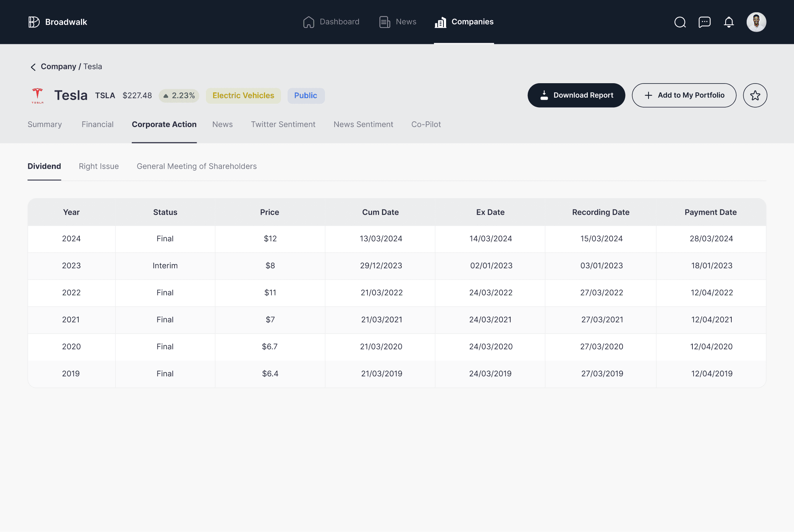Viewport: 794px width, 532px height.
Task: Open the user profile avatar
Action: 756,22
